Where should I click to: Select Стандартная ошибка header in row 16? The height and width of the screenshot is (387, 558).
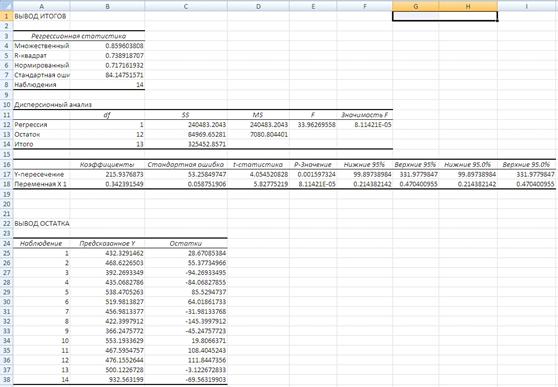point(186,164)
